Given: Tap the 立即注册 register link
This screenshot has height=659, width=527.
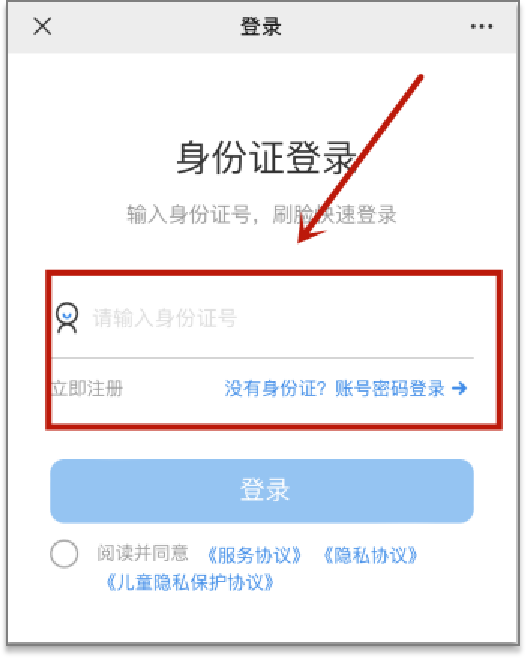Looking at the screenshot, I should tap(87, 388).
